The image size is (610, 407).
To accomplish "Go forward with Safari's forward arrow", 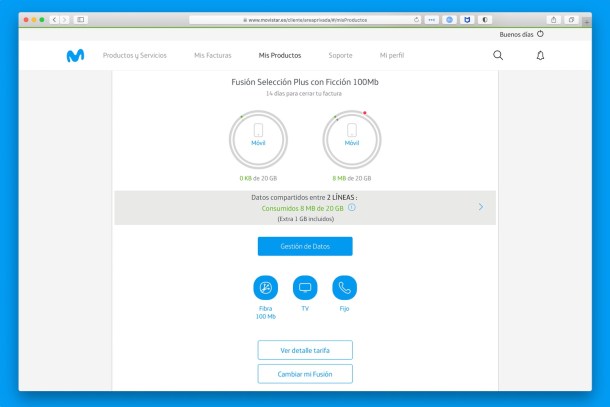I will pos(65,19).
